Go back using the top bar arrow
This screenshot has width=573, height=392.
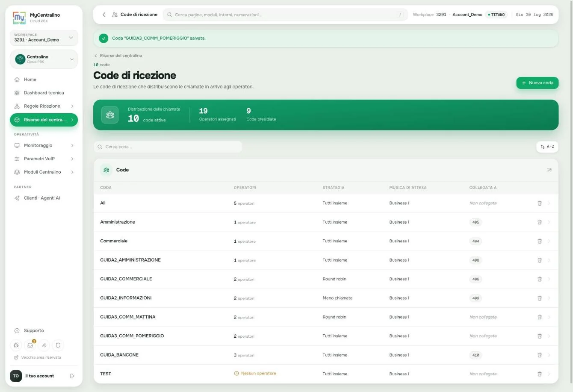click(x=104, y=15)
